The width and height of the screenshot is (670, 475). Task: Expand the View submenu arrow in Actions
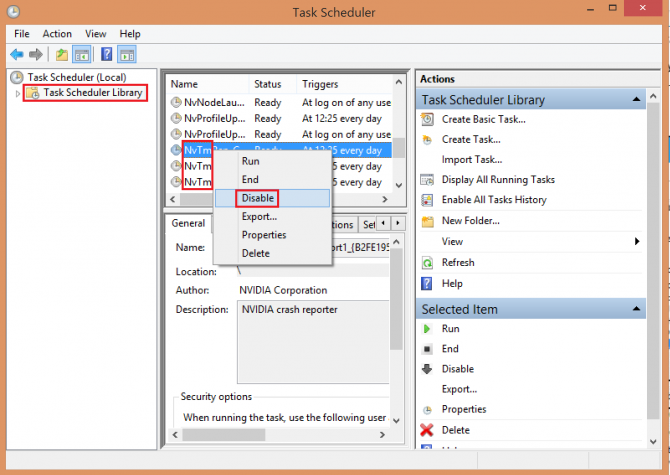pyautogui.click(x=637, y=241)
